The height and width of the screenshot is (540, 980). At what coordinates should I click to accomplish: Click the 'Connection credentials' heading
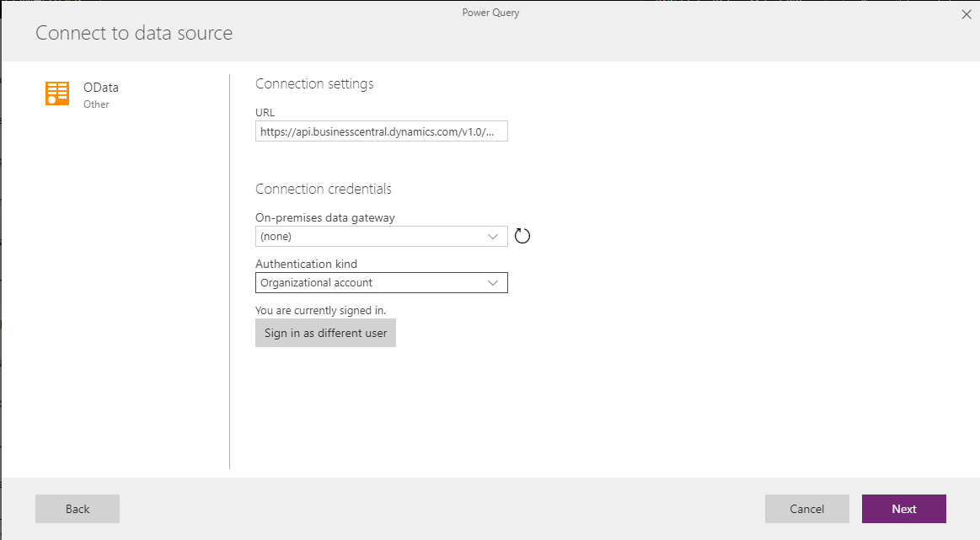pos(324,189)
